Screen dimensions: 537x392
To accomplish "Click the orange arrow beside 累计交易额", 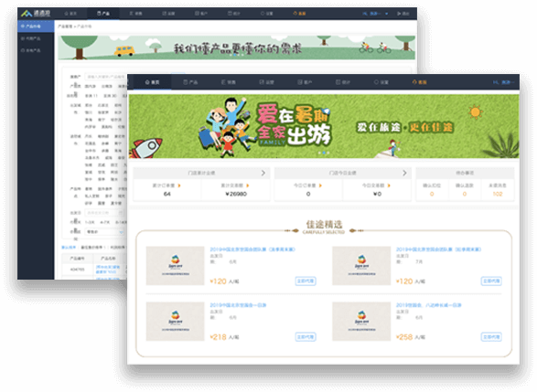I will 248,185.
